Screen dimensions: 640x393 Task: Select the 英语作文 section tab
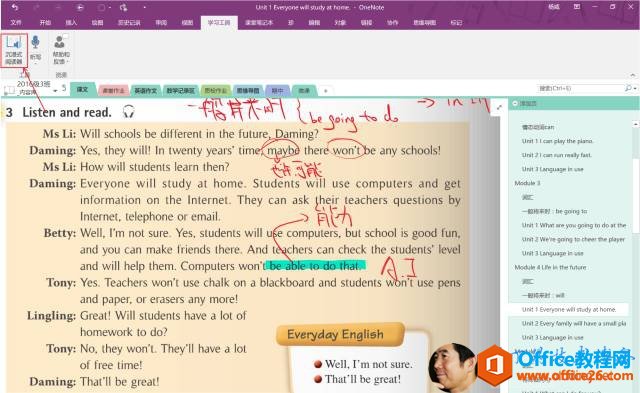[x=146, y=90]
